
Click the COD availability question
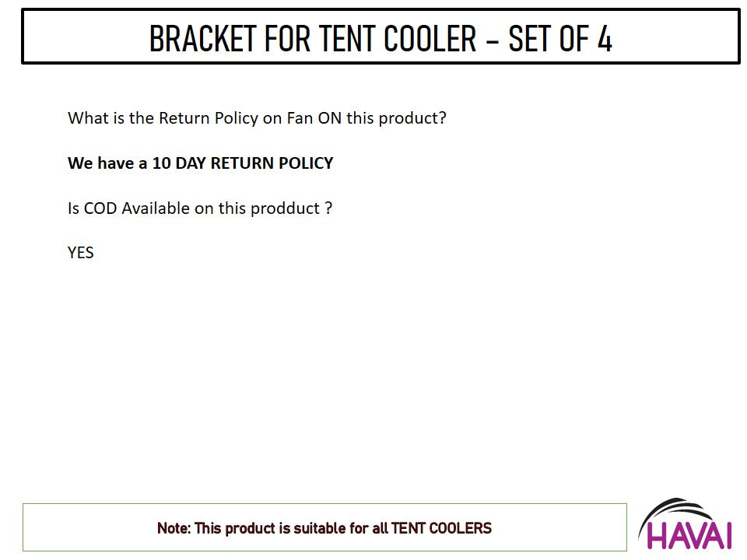click(x=200, y=208)
